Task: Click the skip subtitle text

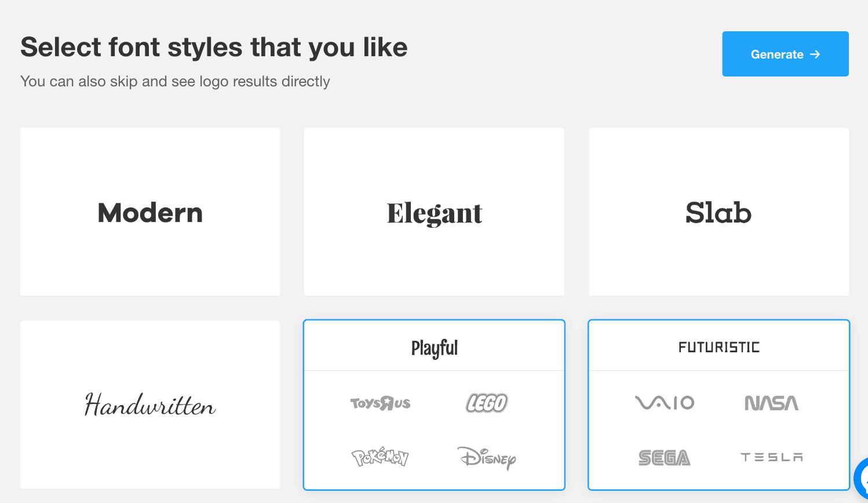Action: (175, 81)
